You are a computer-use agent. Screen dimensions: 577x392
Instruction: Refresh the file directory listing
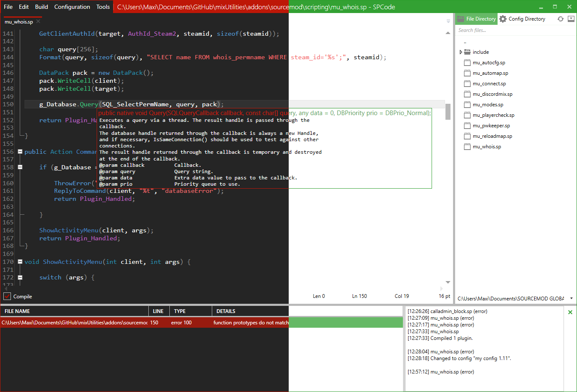coord(560,19)
